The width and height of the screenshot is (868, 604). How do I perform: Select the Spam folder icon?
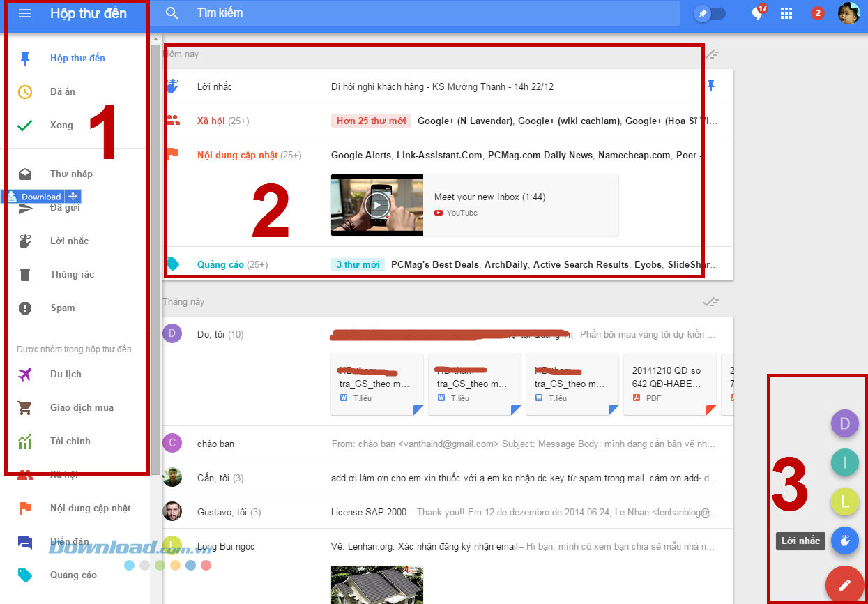click(24, 308)
